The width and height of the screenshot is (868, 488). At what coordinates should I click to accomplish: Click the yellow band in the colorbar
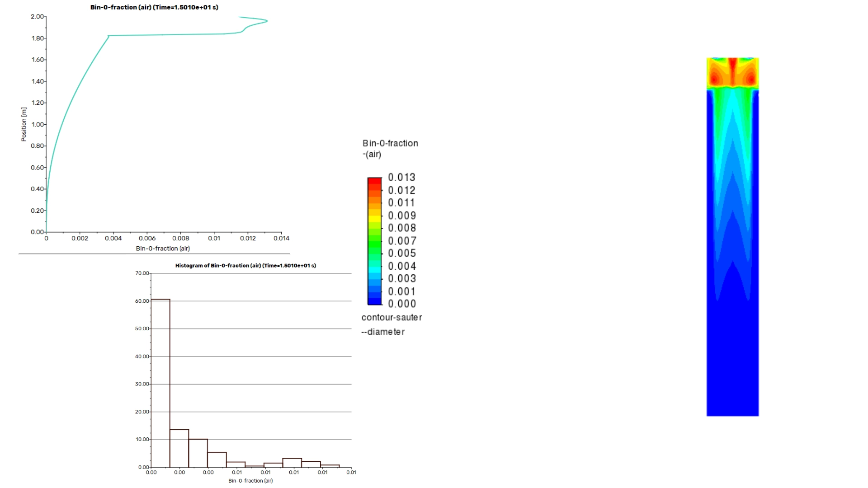[x=374, y=218]
